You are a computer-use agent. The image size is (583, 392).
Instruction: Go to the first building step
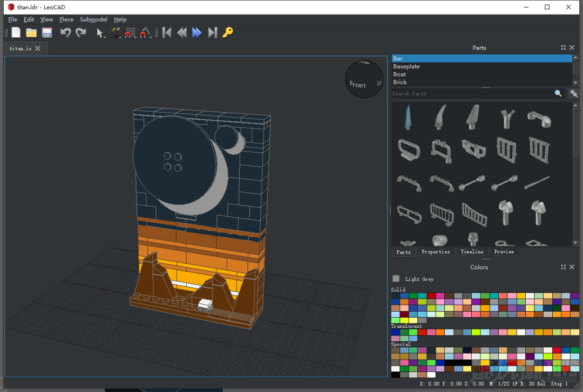[x=167, y=33]
